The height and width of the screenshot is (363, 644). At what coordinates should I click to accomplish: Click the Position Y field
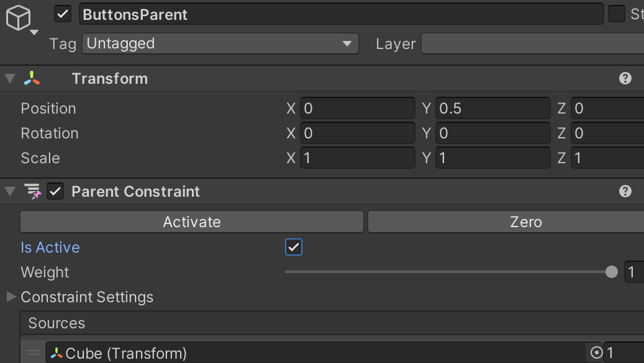(493, 109)
